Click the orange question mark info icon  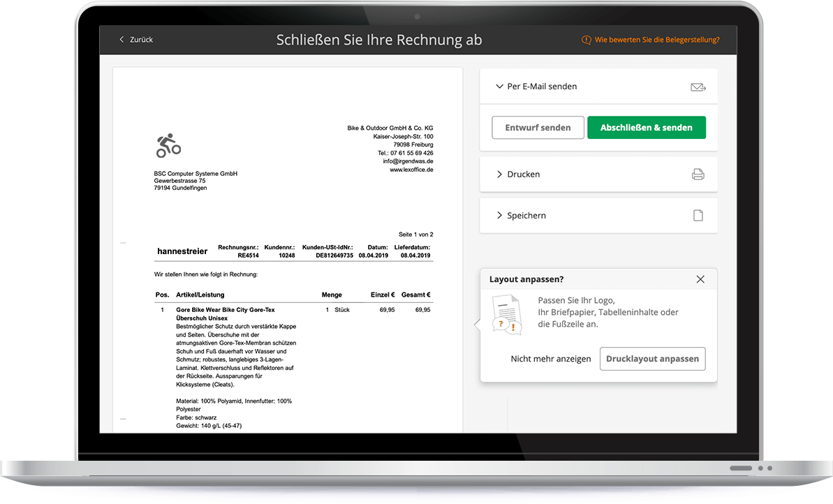click(585, 40)
